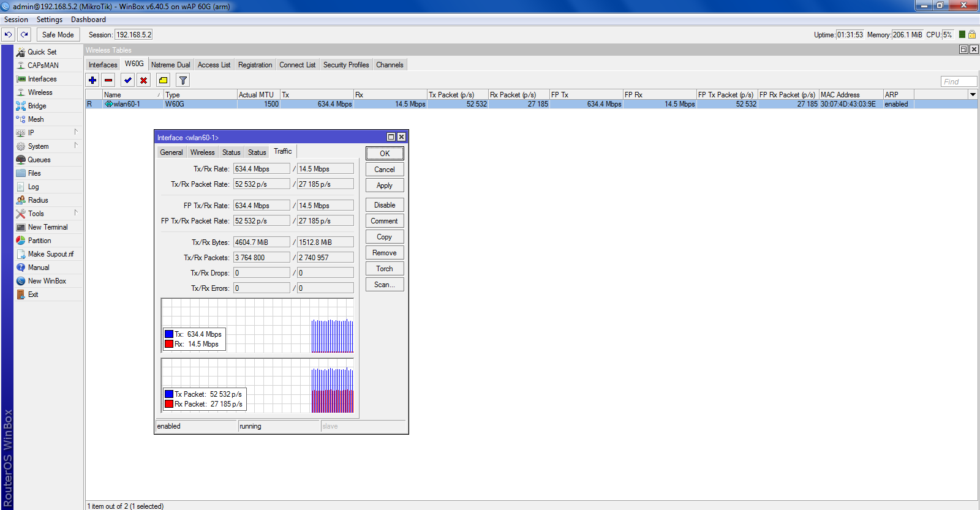Click Scan... button in dialog
Screen dimensions: 980x510
(x=385, y=285)
